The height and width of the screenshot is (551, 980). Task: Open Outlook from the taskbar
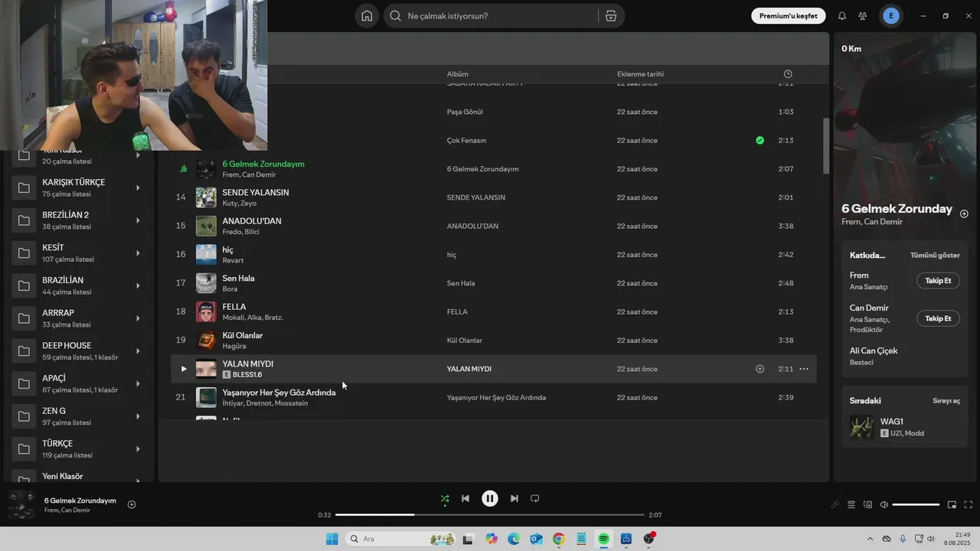pos(536,539)
